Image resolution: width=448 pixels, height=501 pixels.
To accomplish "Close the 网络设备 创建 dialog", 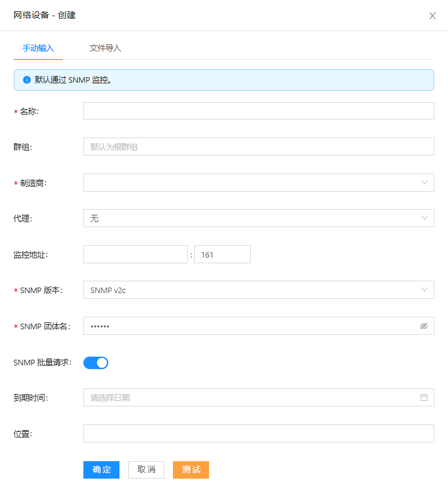I will (x=432, y=16).
